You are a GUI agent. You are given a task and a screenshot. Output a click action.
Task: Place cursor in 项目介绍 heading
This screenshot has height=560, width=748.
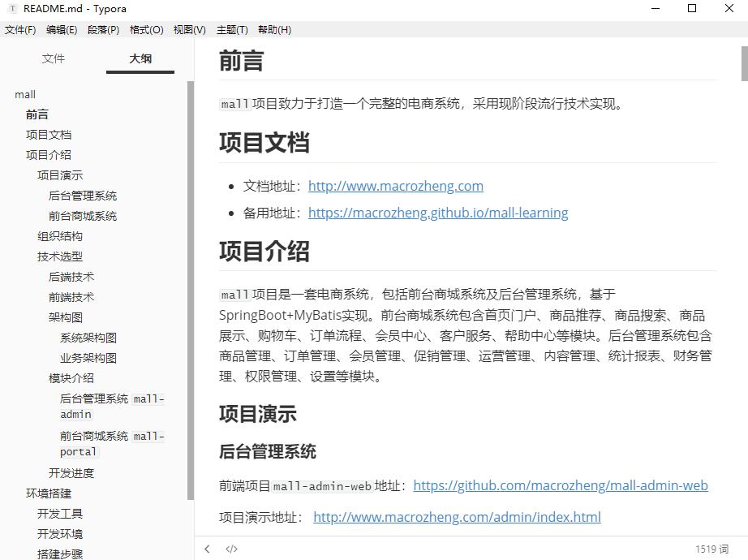pyautogui.click(x=264, y=251)
